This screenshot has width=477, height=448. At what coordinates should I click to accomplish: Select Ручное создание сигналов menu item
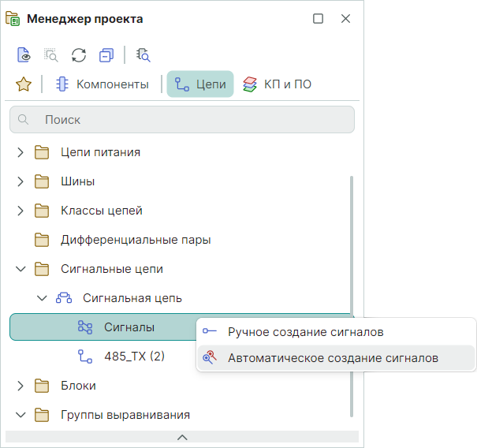pos(305,332)
